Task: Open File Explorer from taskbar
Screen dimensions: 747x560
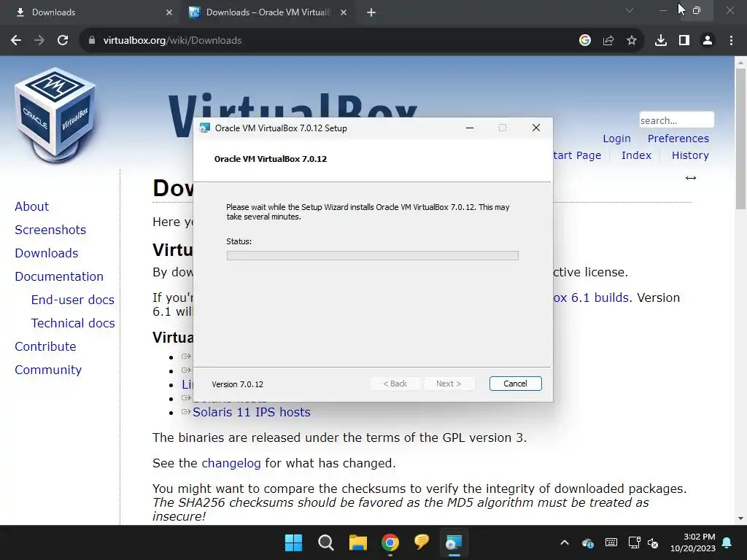Action: [357, 542]
